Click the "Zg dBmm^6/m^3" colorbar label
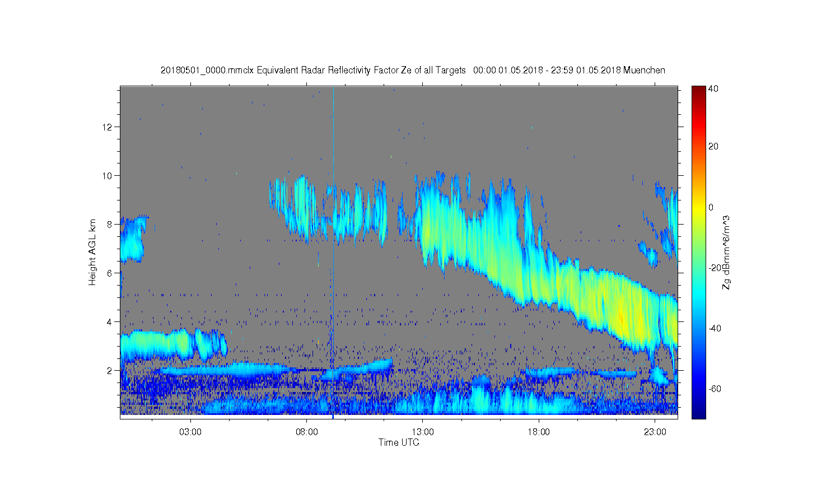840x504 pixels. 726,252
